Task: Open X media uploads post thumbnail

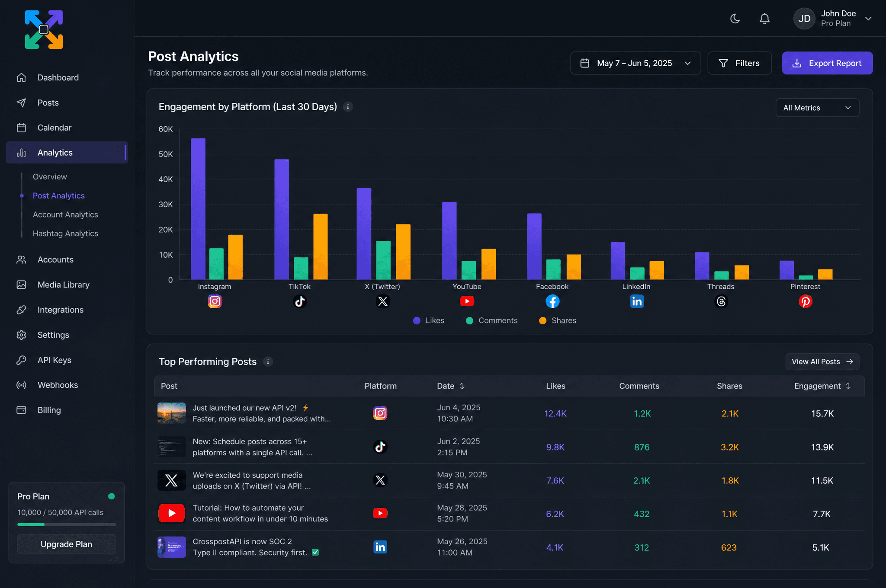Action: click(172, 480)
